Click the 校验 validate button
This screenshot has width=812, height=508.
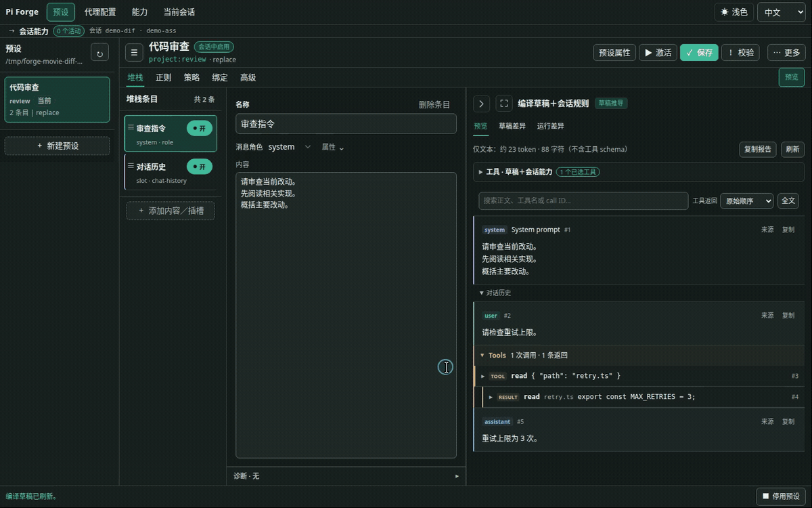[x=740, y=53]
